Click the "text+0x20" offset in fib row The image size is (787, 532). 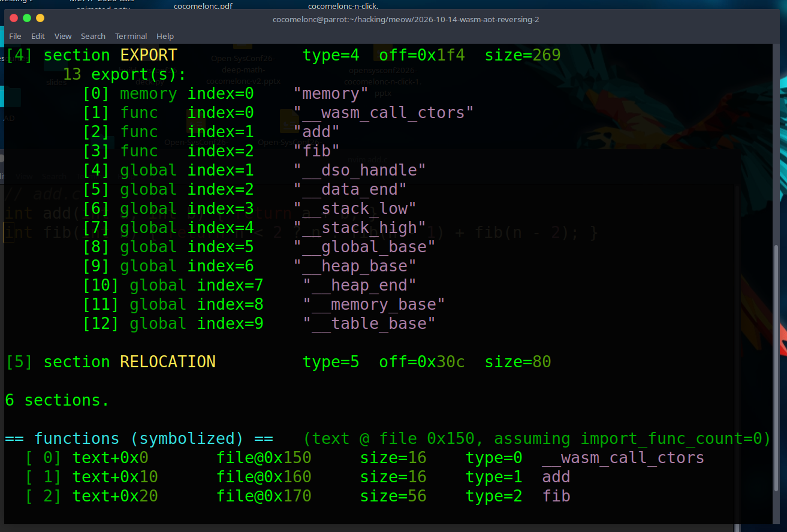pos(115,496)
